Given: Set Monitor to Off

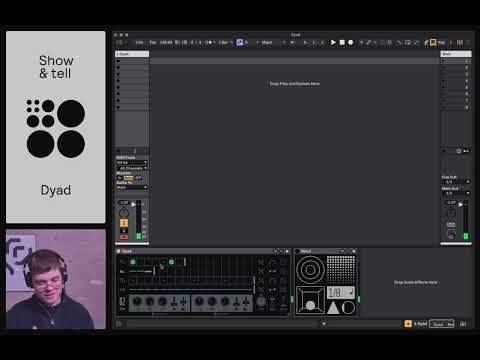Looking at the screenshot, I should click(x=138, y=178).
